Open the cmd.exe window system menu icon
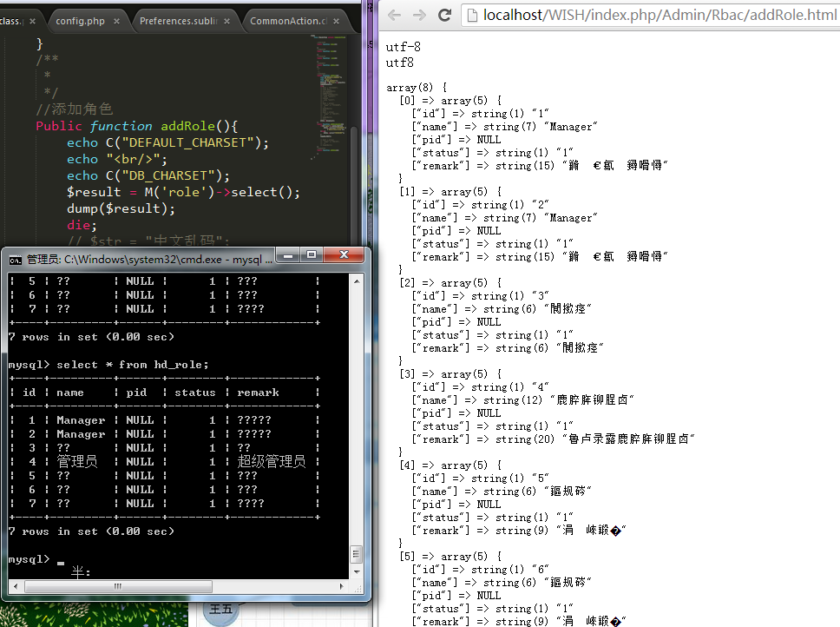 tap(16, 259)
